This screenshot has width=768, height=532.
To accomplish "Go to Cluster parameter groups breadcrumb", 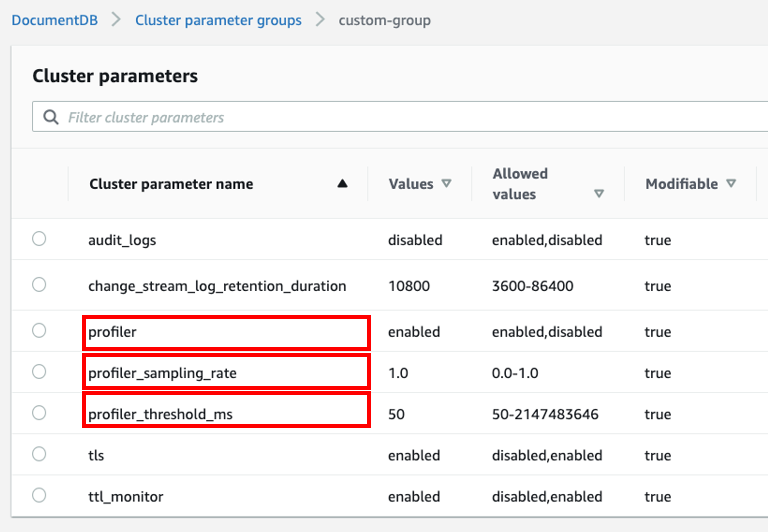I will [218, 20].
